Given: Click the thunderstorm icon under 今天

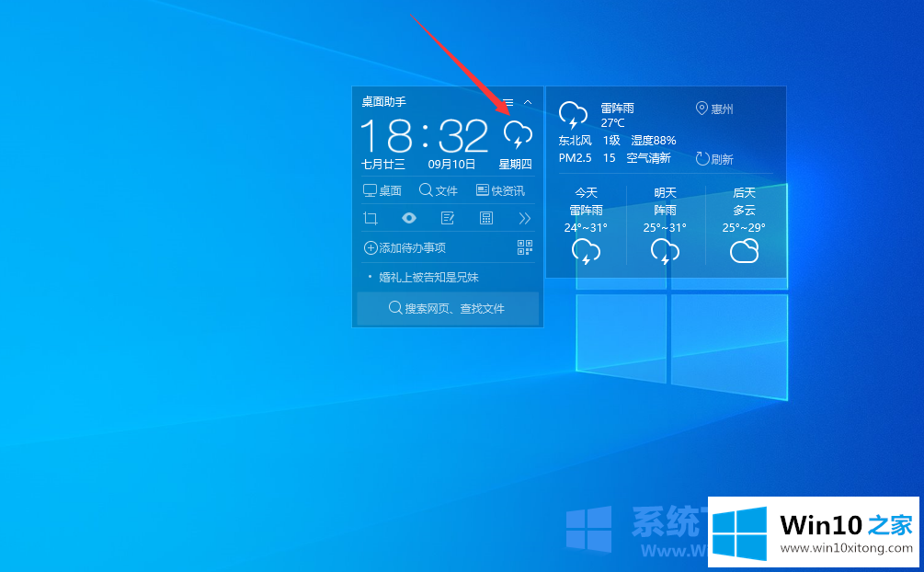Looking at the screenshot, I should point(586,252).
